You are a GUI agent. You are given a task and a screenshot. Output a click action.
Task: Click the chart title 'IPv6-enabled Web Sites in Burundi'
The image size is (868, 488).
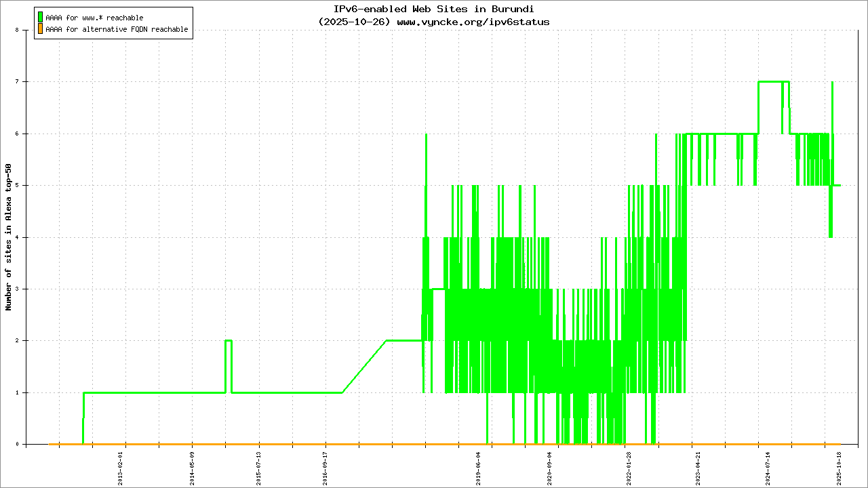click(434, 9)
